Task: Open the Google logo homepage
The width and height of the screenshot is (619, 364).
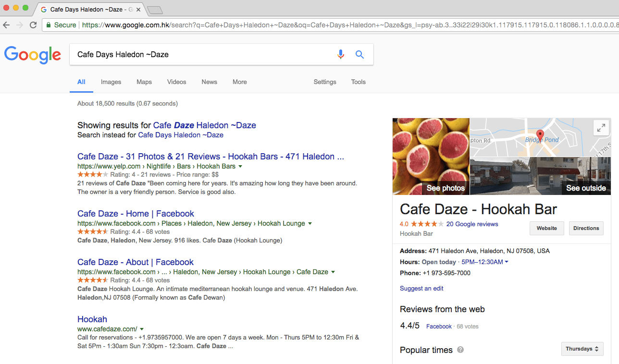Action: click(x=33, y=55)
